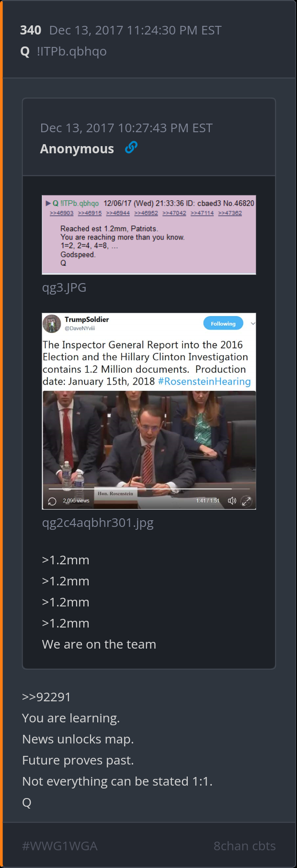The width and height of the screenshot is (297, 868).
Task: Toggle the Following button on the tweet
Action: click(x=223, y=323)
